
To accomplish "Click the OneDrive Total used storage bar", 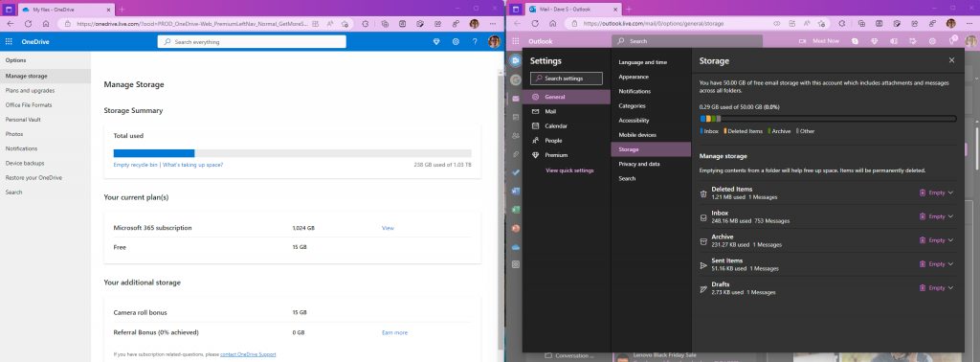I will [292, 153].
